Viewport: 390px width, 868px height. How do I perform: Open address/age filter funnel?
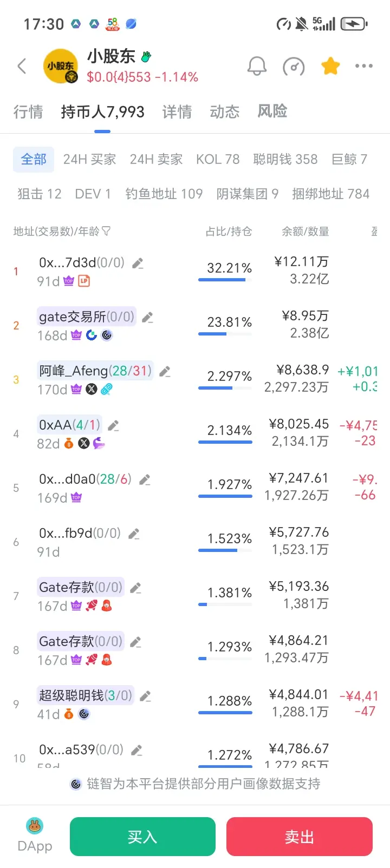[x=106, y=231]
